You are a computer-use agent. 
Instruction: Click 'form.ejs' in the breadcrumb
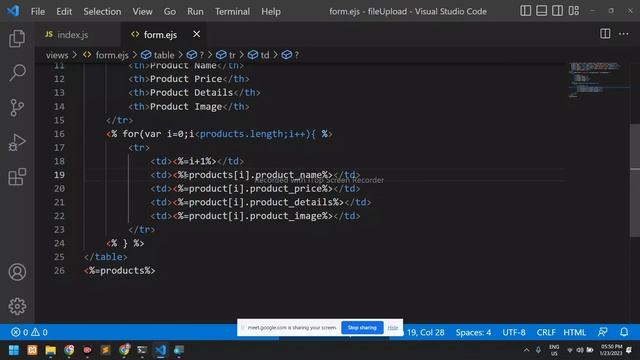click(111, 55)
